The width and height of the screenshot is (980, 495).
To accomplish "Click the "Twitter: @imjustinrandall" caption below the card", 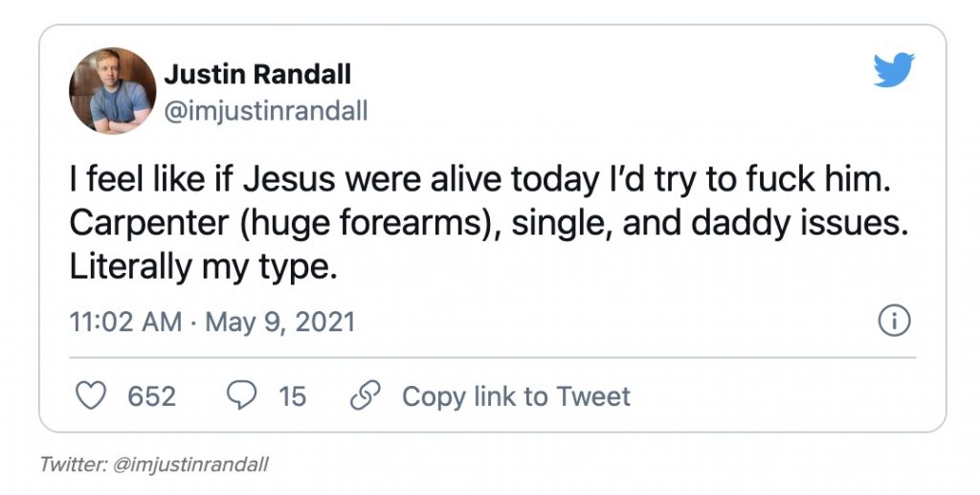I will point(154,465).
